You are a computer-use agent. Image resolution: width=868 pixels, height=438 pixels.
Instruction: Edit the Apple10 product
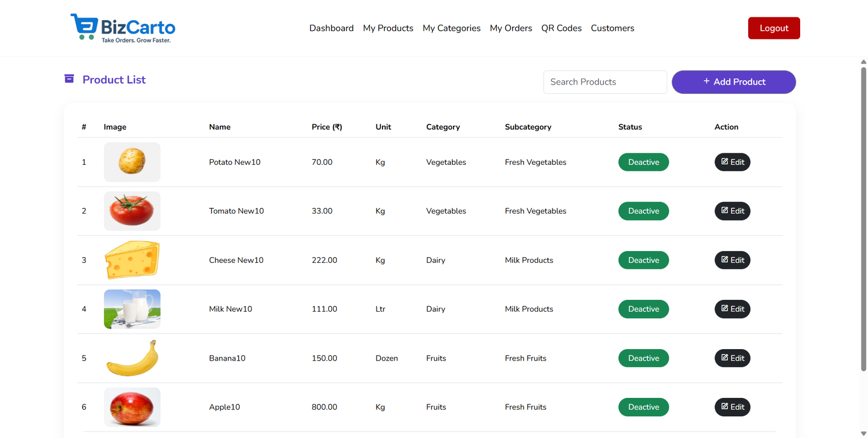coord(732,407)
